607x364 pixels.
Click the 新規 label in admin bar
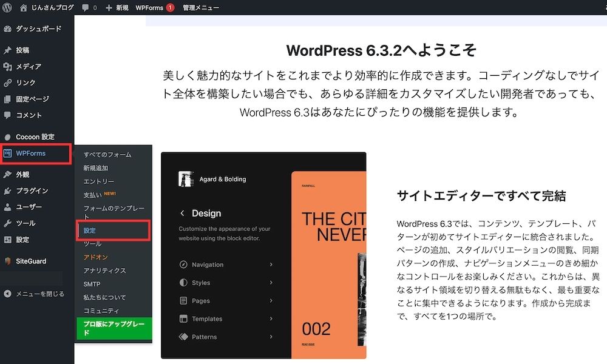pyautogui.click(x=123, y=8)
